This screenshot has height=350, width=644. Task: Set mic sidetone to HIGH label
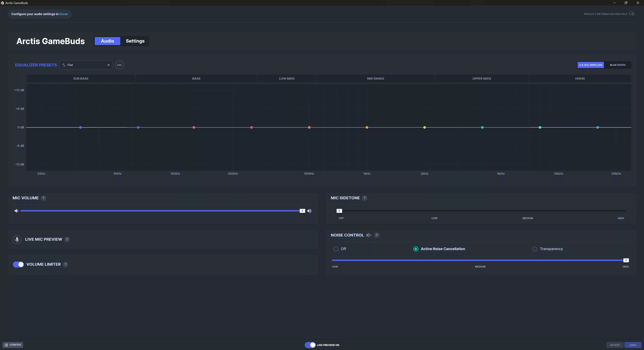tap(621, 218)
